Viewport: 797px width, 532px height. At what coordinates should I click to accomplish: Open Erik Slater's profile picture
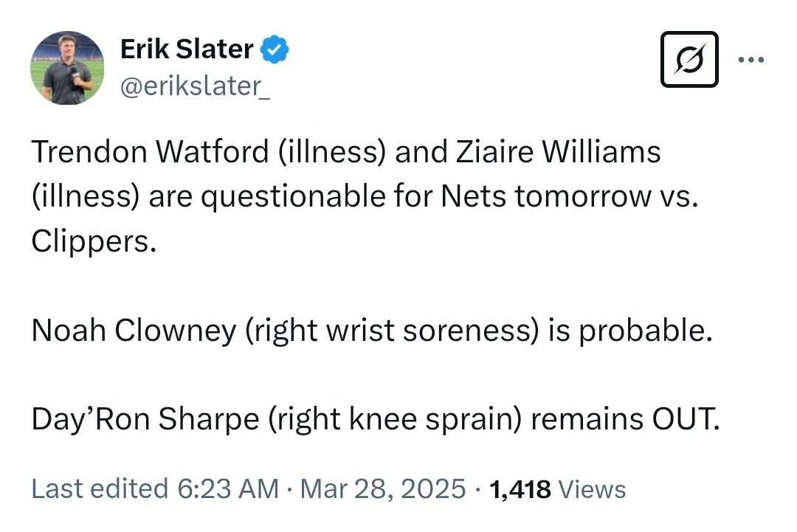coord(67,68)
